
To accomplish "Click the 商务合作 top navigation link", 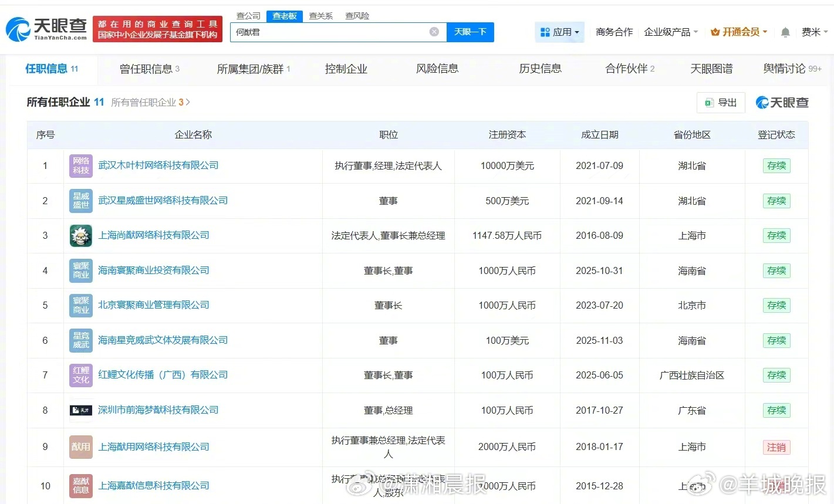I will click(614, 32).
